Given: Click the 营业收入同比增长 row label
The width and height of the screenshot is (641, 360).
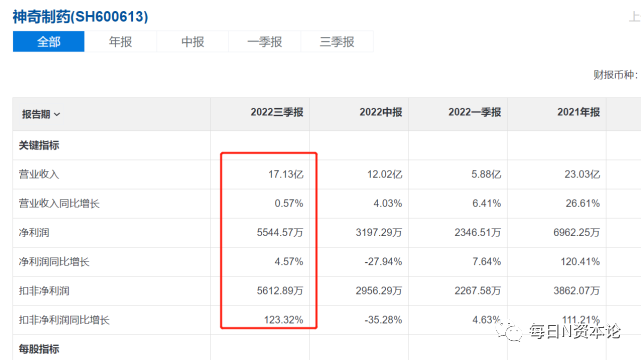Looking at the screenshot, I should point(59,203).
